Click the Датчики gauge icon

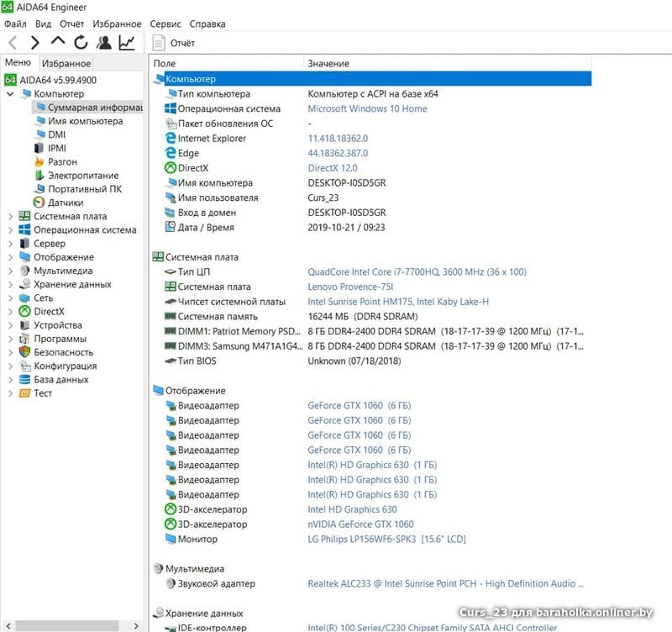pos(39,203)
